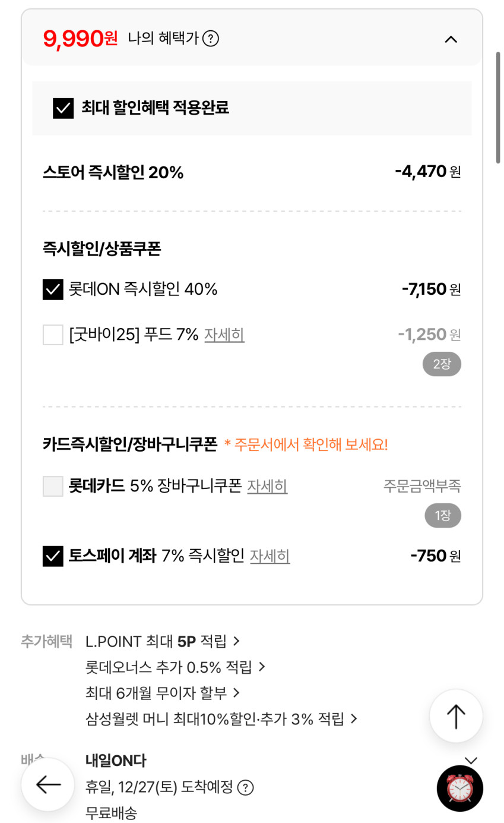The width and height of the screenshot is (504, 823).
Task: Click the help icon next to 도착예정
Action: pyautogui.click(x=245, y=788)
